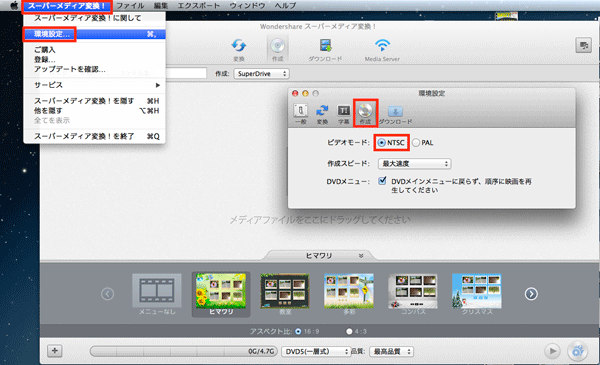Open the 一般 general preferences tab
The width and height of the screenshot is (600, 365).
[300, 114]
